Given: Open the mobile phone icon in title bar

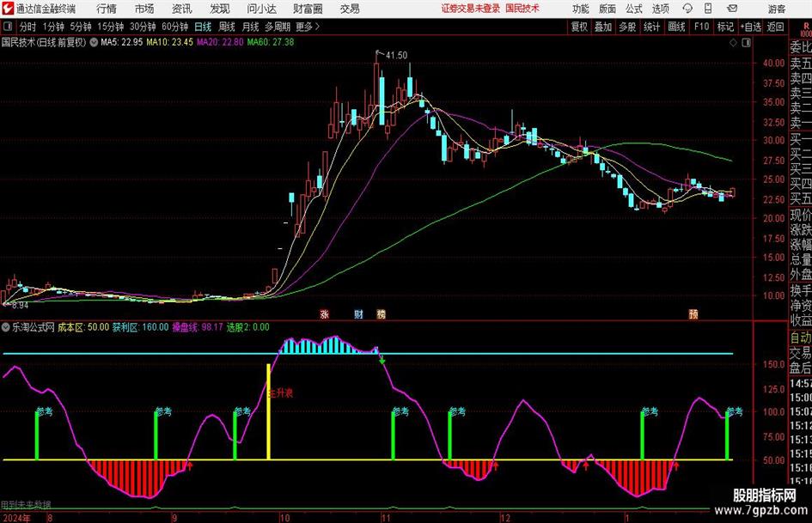Looking at the screenshot, I should [x=708, y=9].
